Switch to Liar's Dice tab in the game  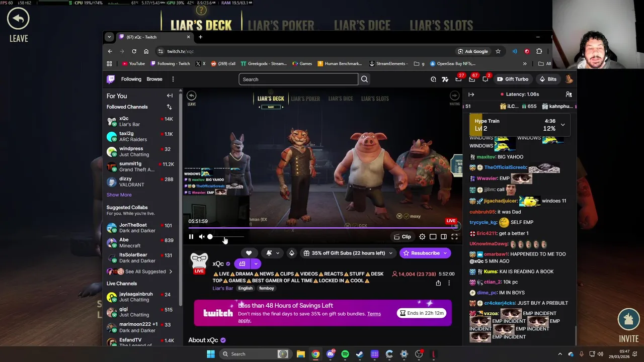[x=362, y=25]
